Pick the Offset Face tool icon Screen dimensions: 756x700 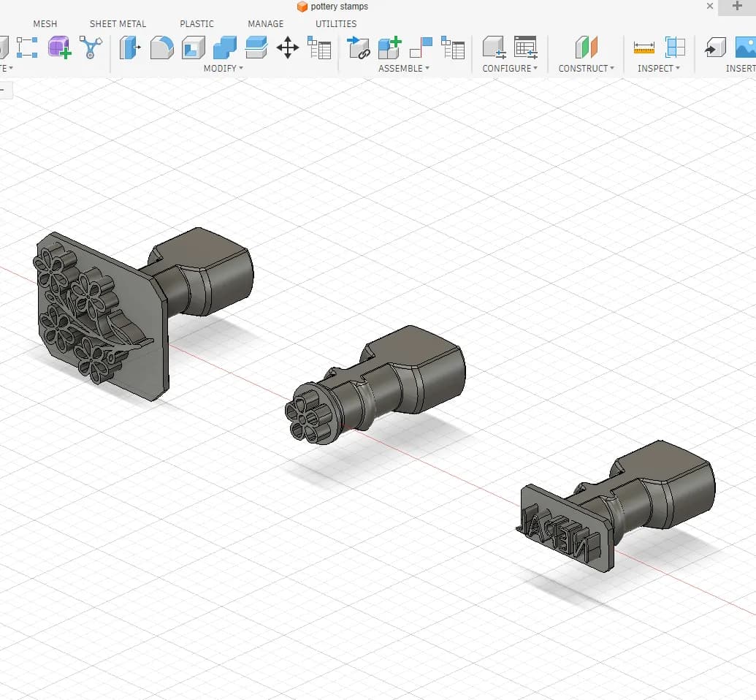(x=256, y=47)
